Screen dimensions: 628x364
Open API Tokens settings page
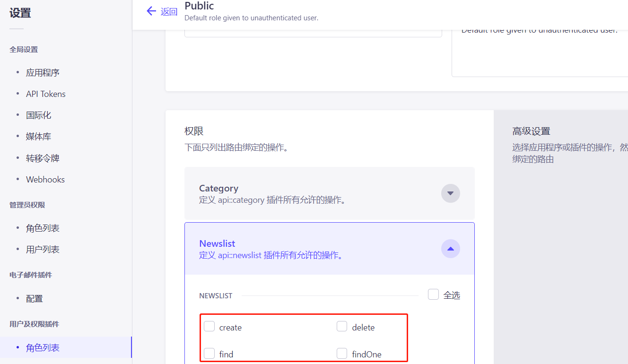tap(46, 94)
